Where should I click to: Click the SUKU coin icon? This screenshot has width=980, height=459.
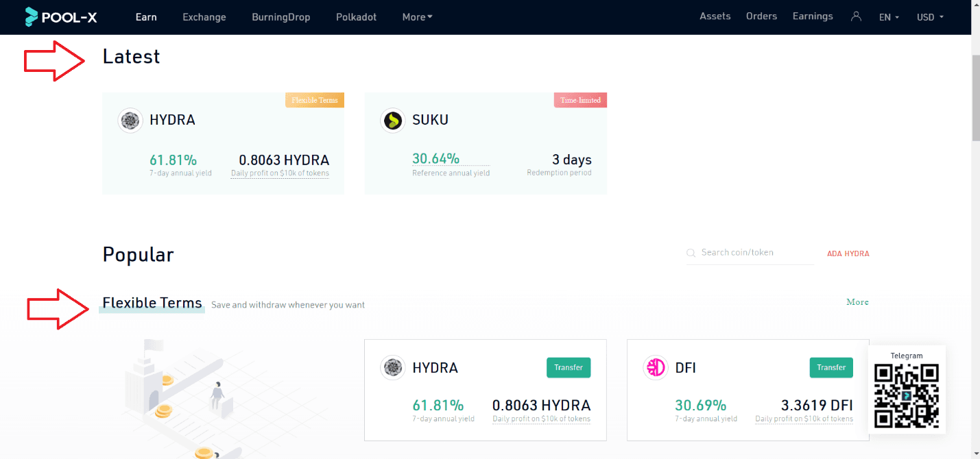[393, 121]
